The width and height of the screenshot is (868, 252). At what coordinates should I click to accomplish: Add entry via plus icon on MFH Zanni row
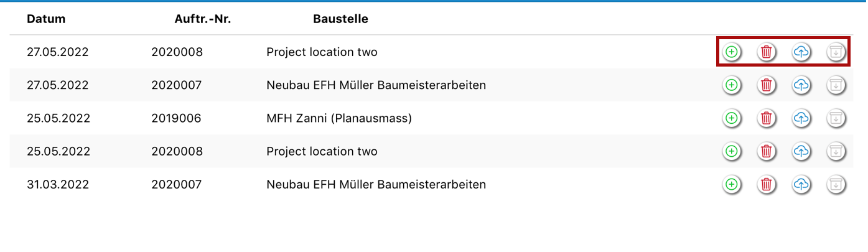[732, 118]
